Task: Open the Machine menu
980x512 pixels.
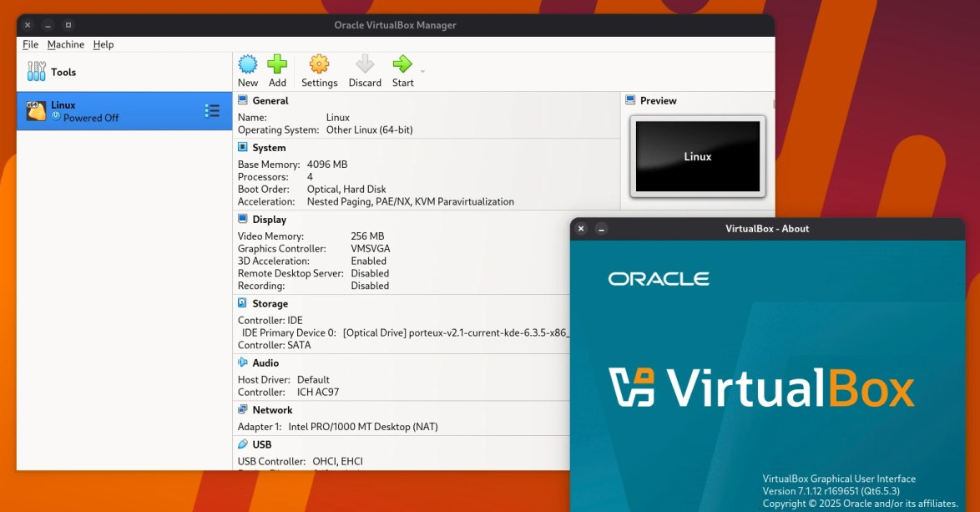Action: pyautogui.click(x=66, y=44)
